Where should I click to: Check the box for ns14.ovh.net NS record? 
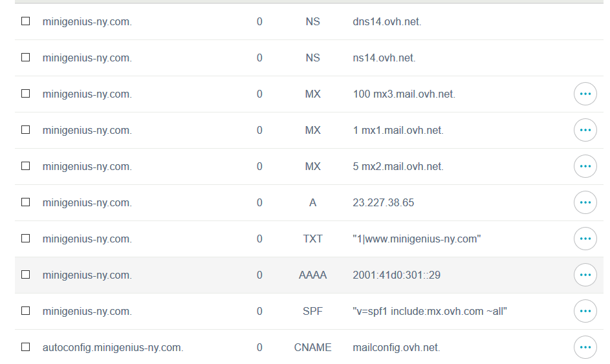tap(26, 58)
